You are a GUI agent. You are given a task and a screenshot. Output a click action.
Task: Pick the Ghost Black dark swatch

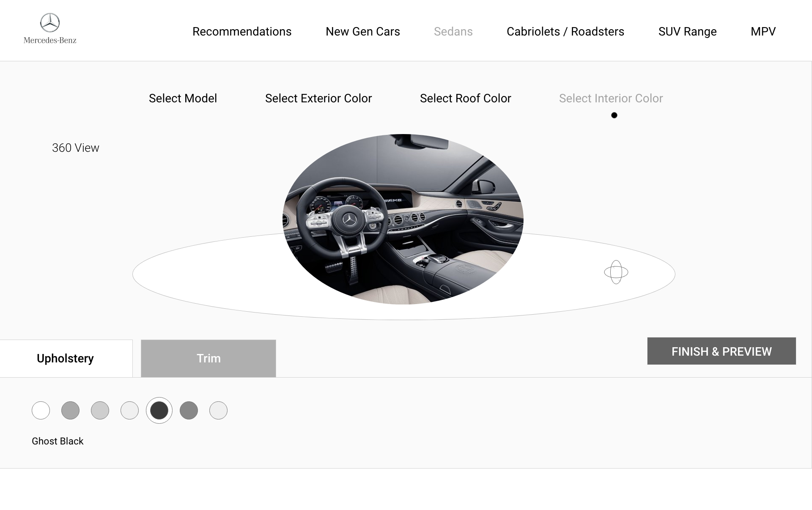point(159,410)
